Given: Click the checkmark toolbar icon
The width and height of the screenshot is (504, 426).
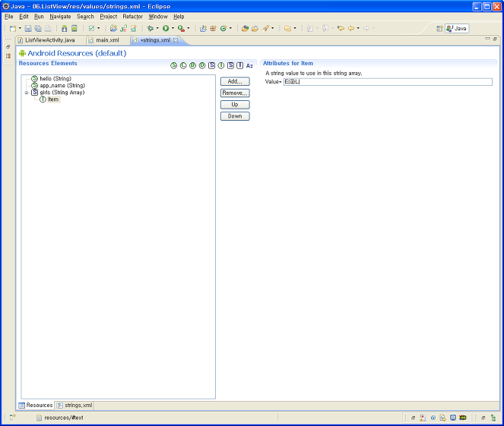Looking at the screenshot, I should [91, 29].
